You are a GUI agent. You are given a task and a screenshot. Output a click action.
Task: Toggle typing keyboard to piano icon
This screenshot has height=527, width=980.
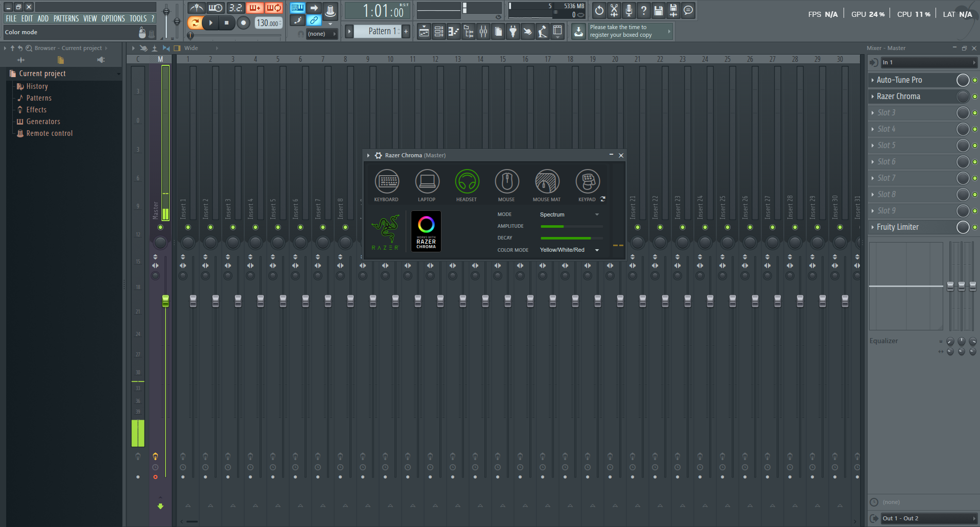coord(297,8)
